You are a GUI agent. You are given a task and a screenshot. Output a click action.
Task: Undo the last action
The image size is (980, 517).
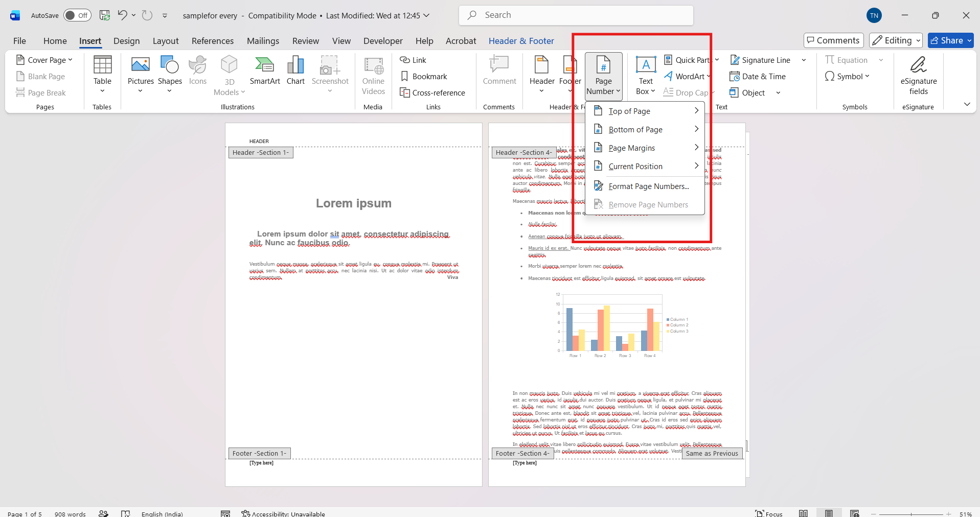click(x=122, y=15)
